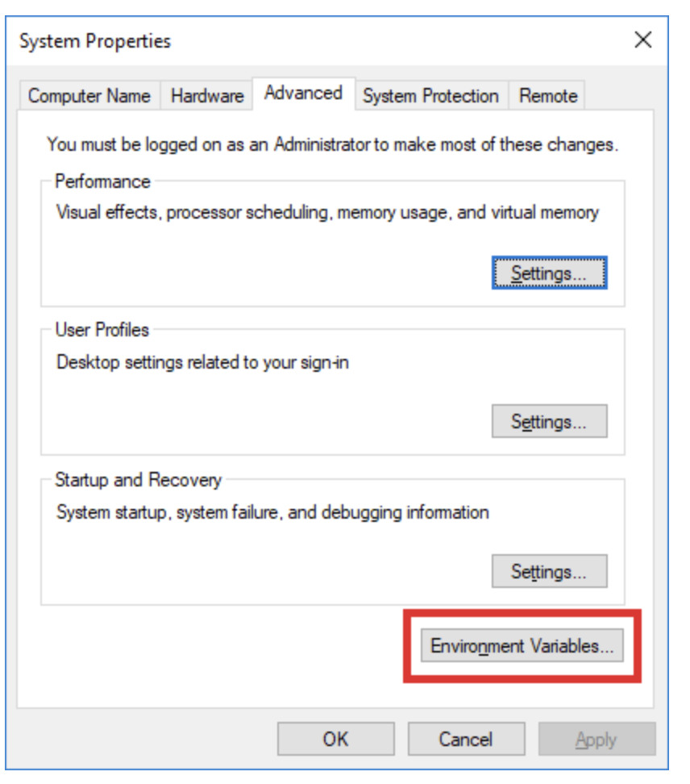The width and height of the screenshot is (690, 784).
Task: Click the visual effects description text
Action: 327,212
